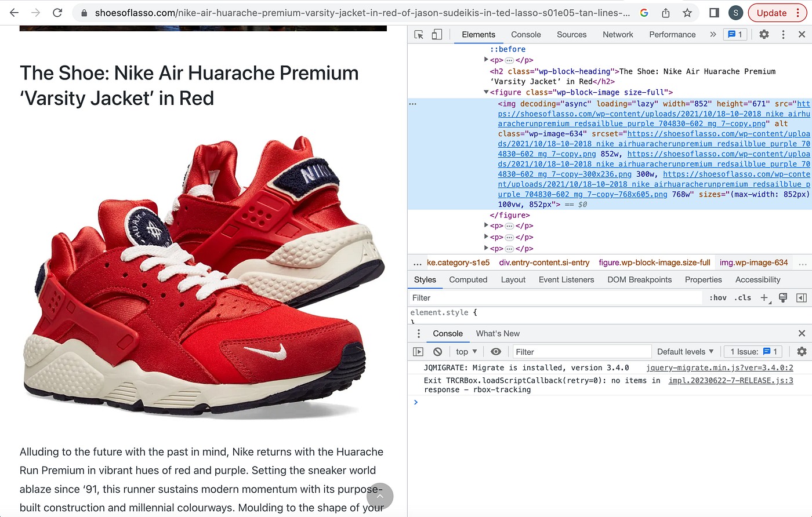Open the Performance tab
Screen dimensions: 812x517
pyautogui.click(x=672, y=35)
